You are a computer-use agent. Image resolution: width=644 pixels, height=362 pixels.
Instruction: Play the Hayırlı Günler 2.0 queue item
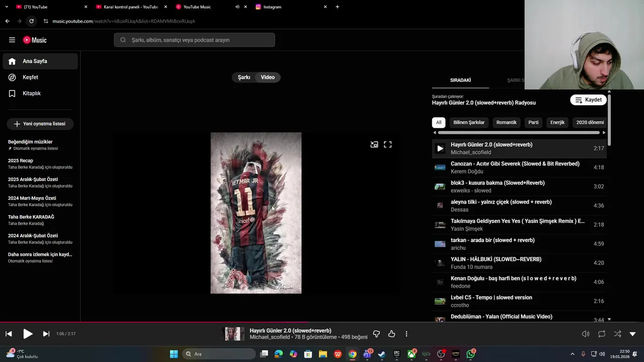(x=519, y=148)
